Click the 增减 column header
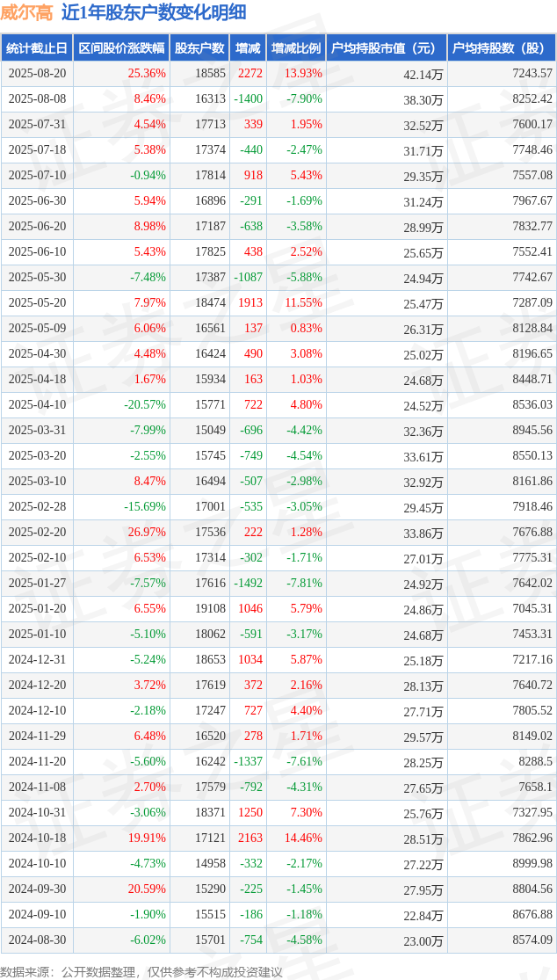 (x=248, y=48)
